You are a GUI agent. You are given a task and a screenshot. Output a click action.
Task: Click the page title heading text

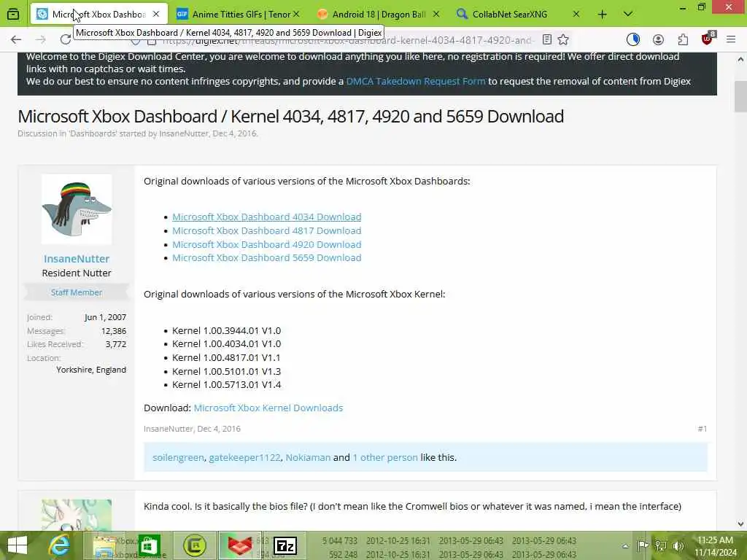pos(290,116)
